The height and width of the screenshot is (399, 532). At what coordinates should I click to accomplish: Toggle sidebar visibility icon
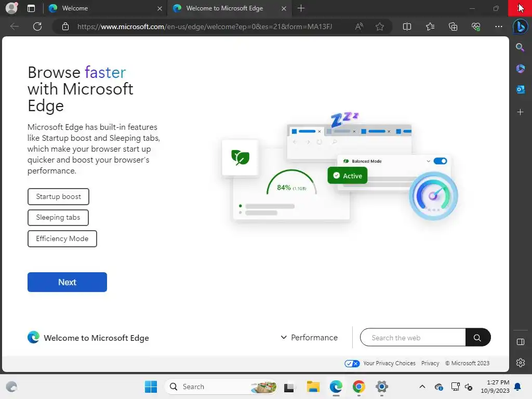pos(520,342)
